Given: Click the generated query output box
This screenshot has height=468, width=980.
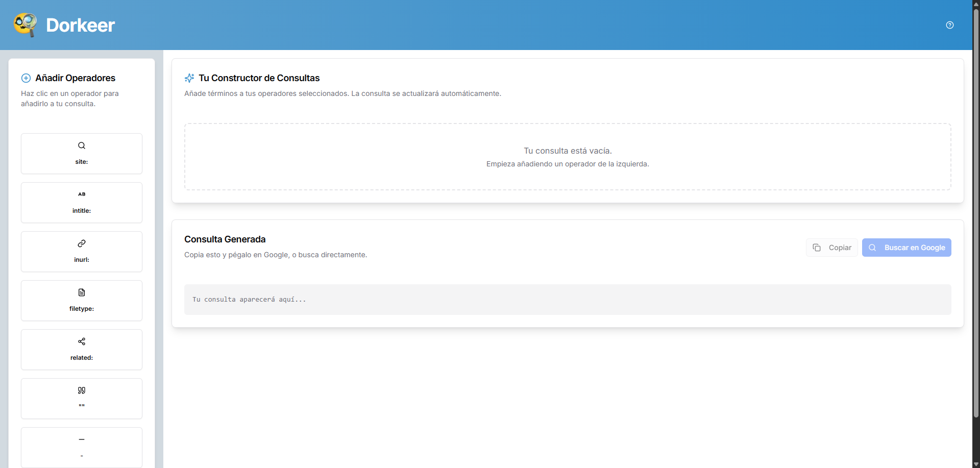Looking at the screenshot, I should pyautogui.click(x=568, y=300).
